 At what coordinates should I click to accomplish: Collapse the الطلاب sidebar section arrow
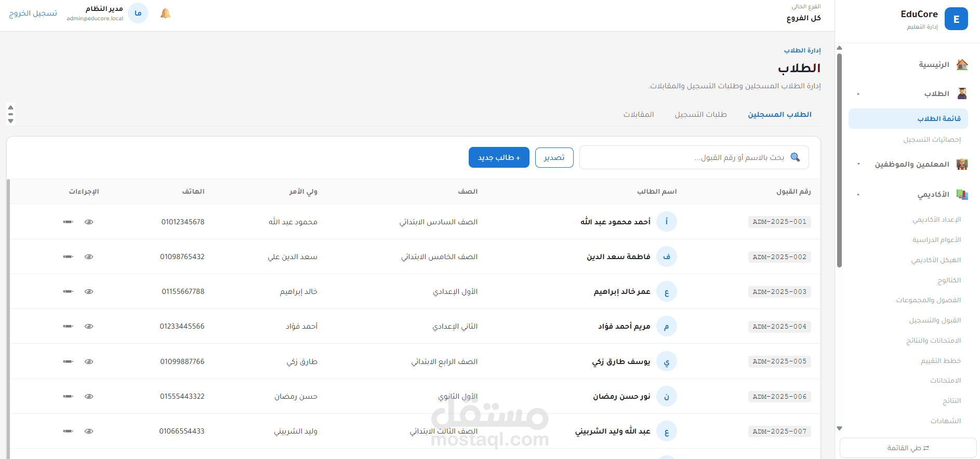[x=858, y=94]
